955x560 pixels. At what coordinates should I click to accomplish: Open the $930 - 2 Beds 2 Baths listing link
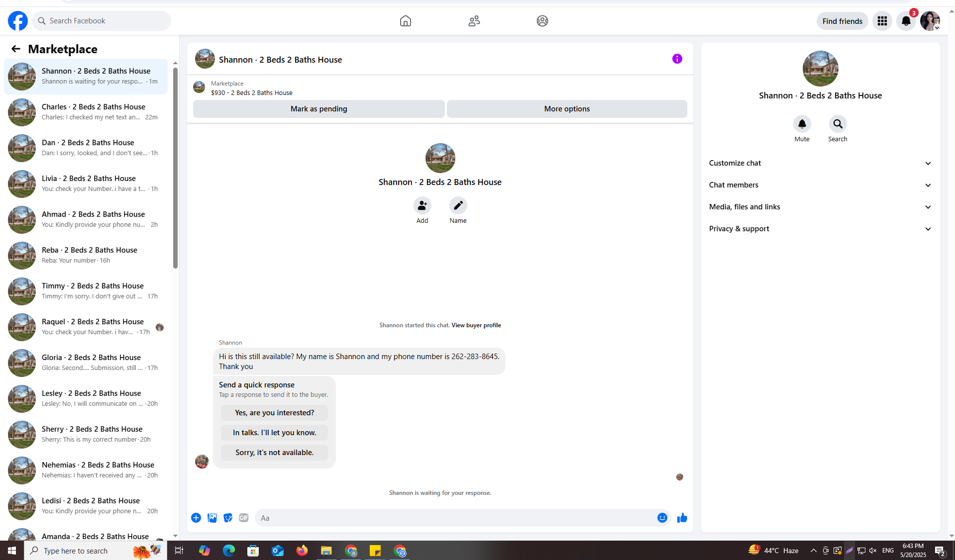[x=252, y=93]
